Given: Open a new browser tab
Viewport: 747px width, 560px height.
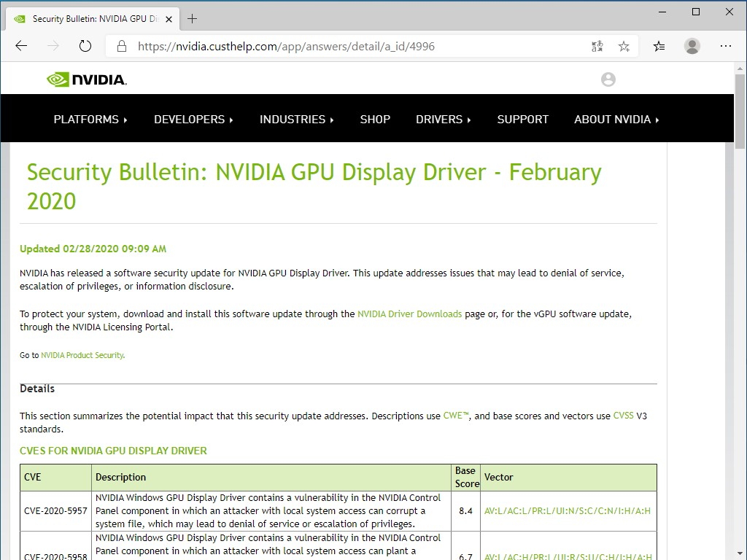Looking at the screenshot, I should pyautogui.click(x=192, y=18).
